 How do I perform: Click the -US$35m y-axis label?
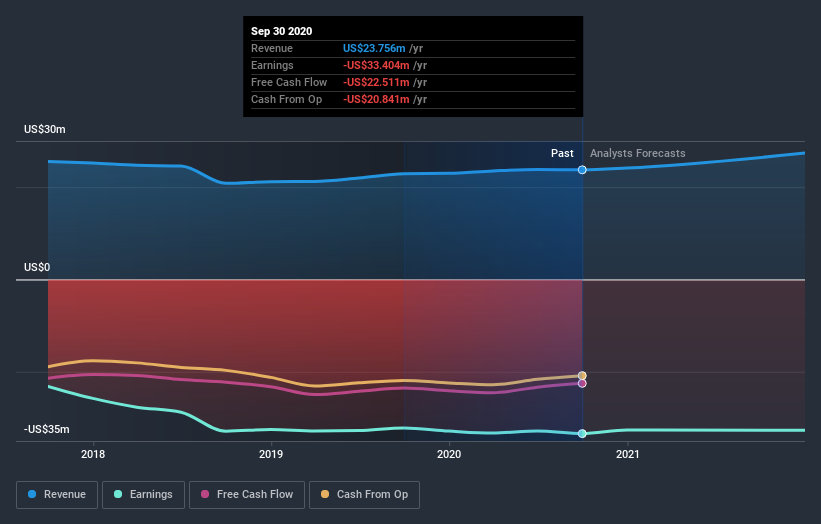tap(47, 429)
